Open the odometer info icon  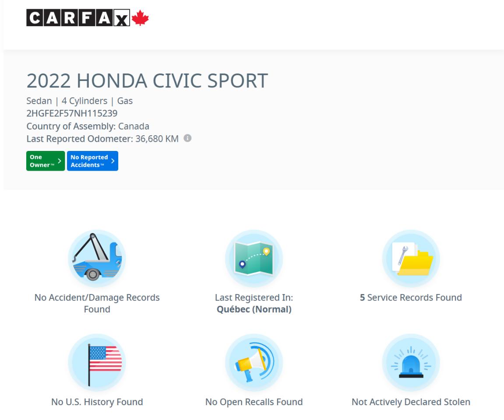click(187, 138)
